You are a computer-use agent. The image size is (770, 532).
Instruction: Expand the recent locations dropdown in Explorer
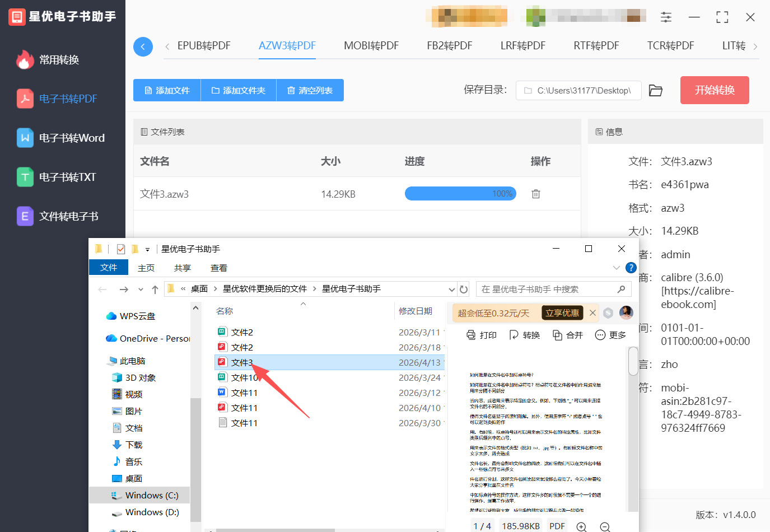[140, 290]
